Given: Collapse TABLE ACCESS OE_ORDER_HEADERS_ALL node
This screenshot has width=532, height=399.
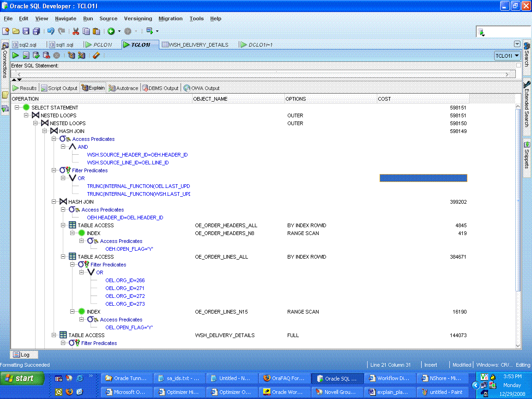Looking at the screenshot, I should (x=63, y=225).
